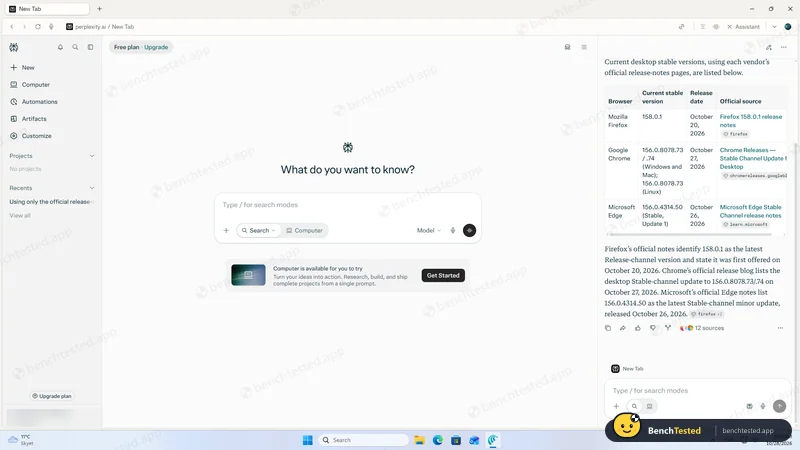Click the dark round voice mode button

point(469,231)
